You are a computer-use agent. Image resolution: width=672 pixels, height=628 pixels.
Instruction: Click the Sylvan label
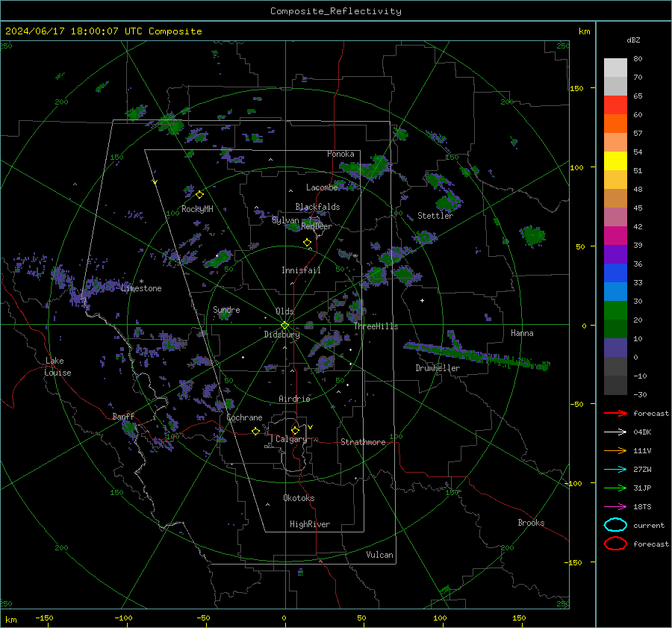(285, 220)
